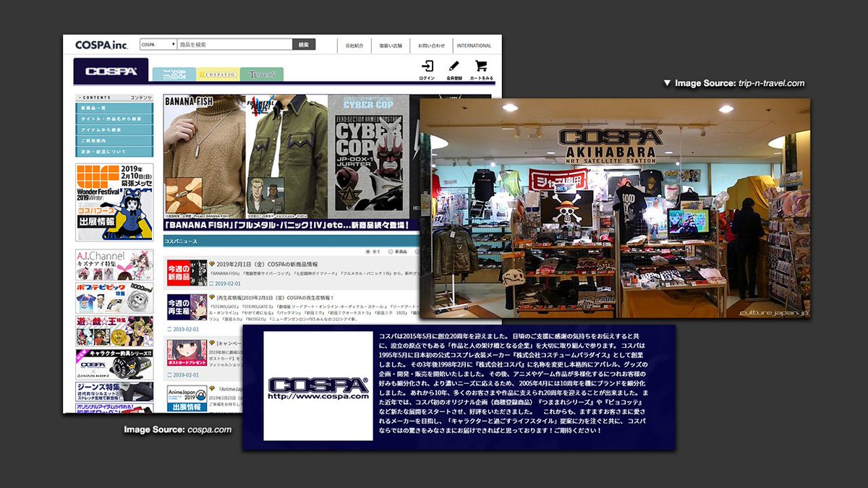Click the product search input field

click(x=234, y=44)
